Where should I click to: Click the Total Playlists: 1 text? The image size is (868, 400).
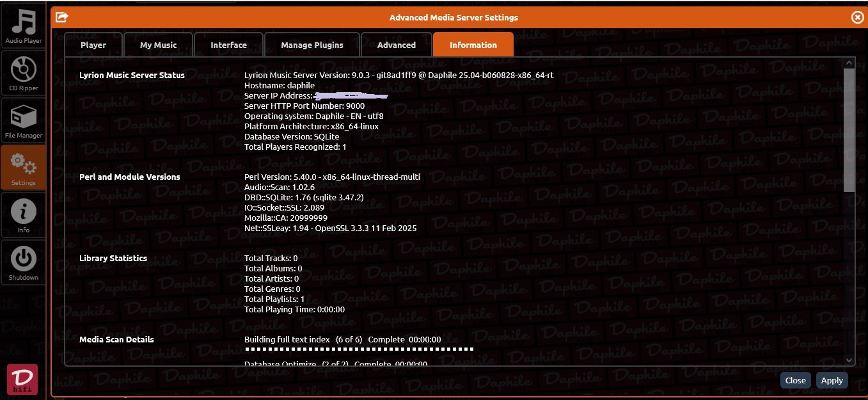point(274,299)
